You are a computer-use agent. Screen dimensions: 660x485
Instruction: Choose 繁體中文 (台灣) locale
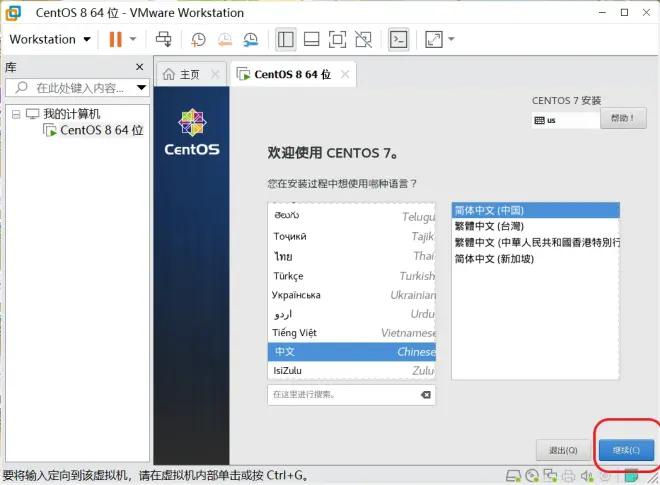click(x=535, y=226)
